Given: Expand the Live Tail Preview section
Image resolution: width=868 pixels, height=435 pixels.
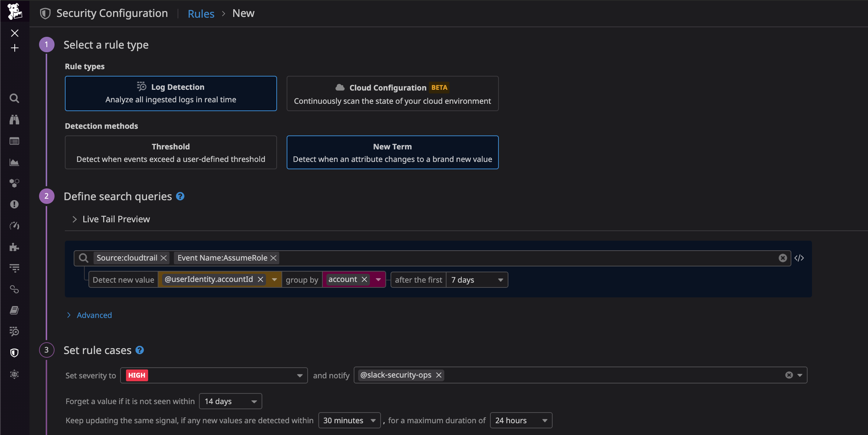Looking at the screenshot, I should pos(115,219).
